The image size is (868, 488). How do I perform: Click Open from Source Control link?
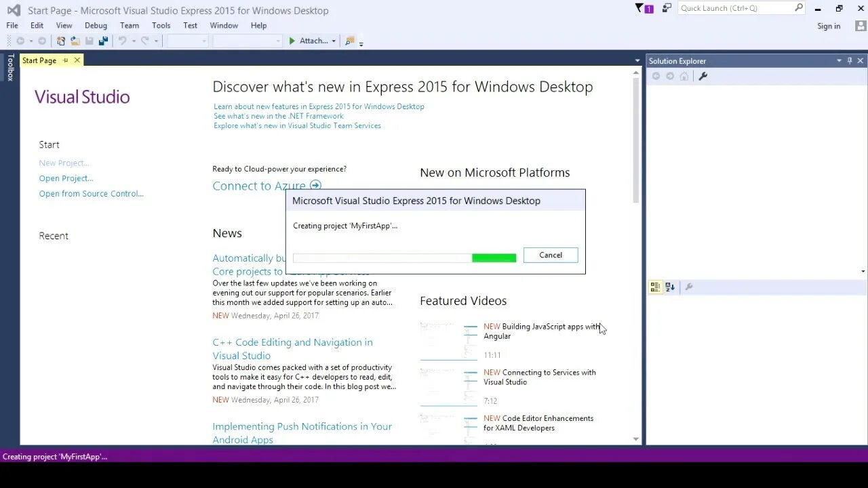point(91,194)
